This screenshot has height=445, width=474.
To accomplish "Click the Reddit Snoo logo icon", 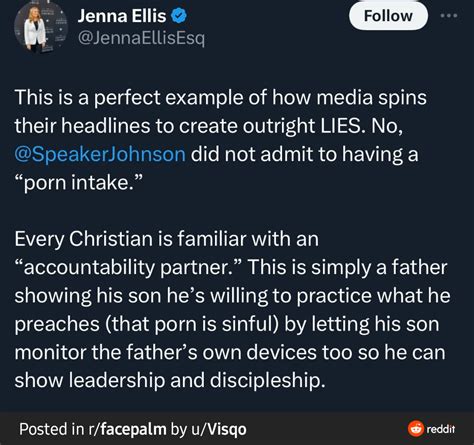I will [x=416, y=428].
